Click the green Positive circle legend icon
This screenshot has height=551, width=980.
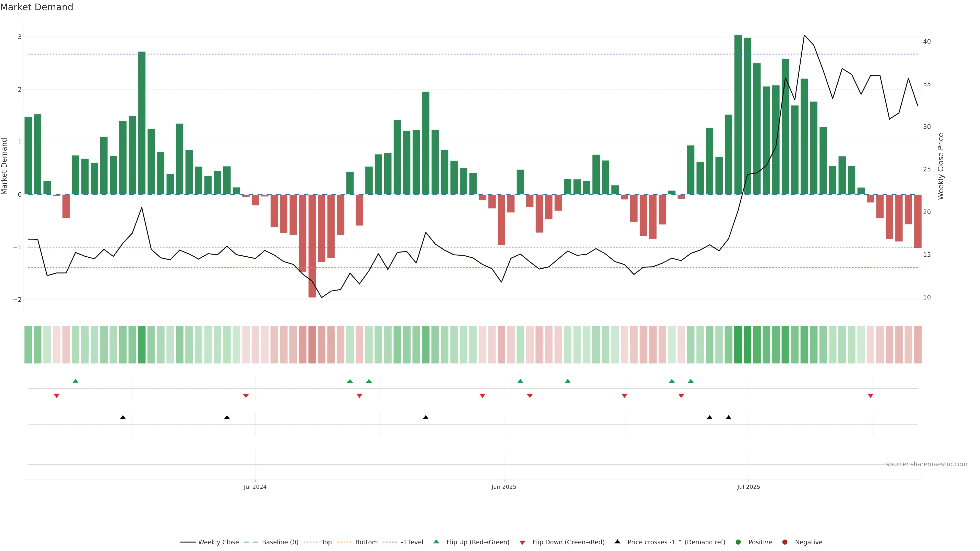click(x=738, y=542)
